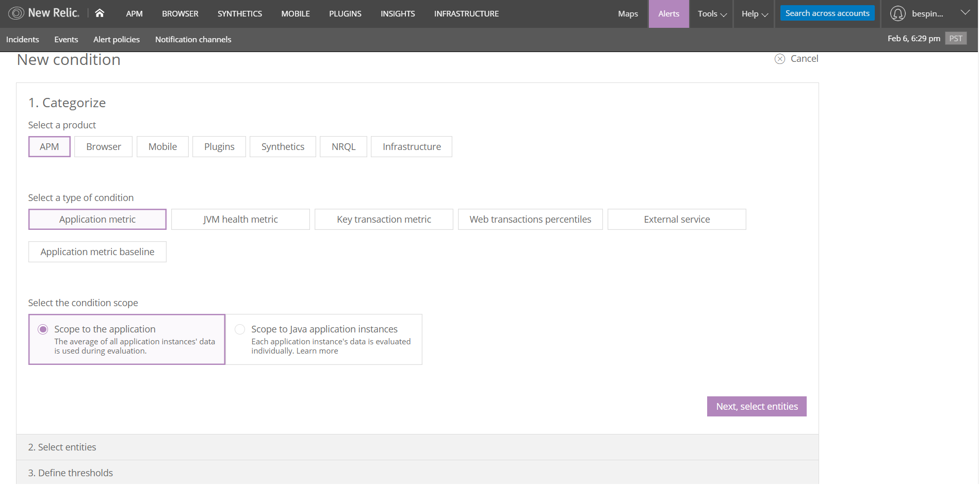Click the New Relic logo

coord(44,13)
